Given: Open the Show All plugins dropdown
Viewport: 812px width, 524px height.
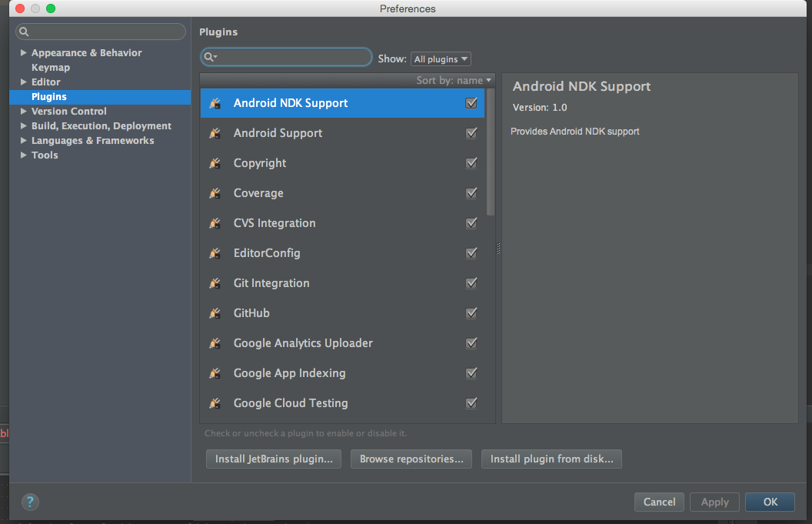Looking at the screenshot, I should tap(441, 59).
